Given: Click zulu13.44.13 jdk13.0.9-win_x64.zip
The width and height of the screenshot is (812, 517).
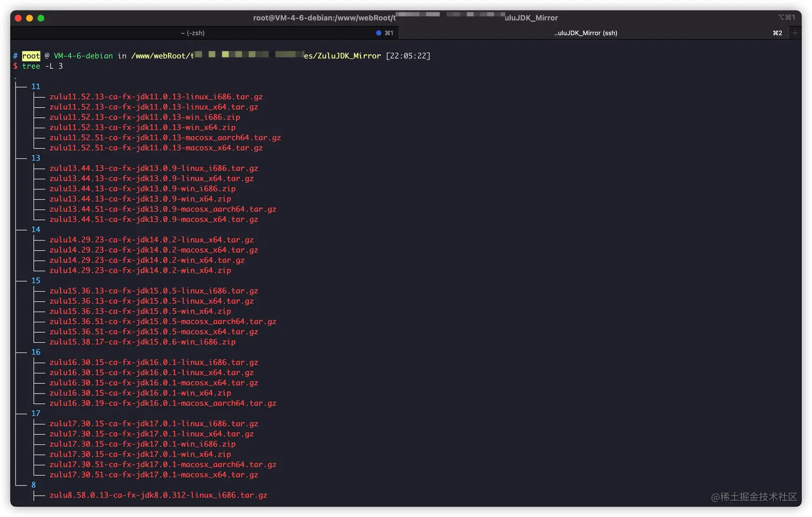Looking at the screenshot, I should coord(140,199).
